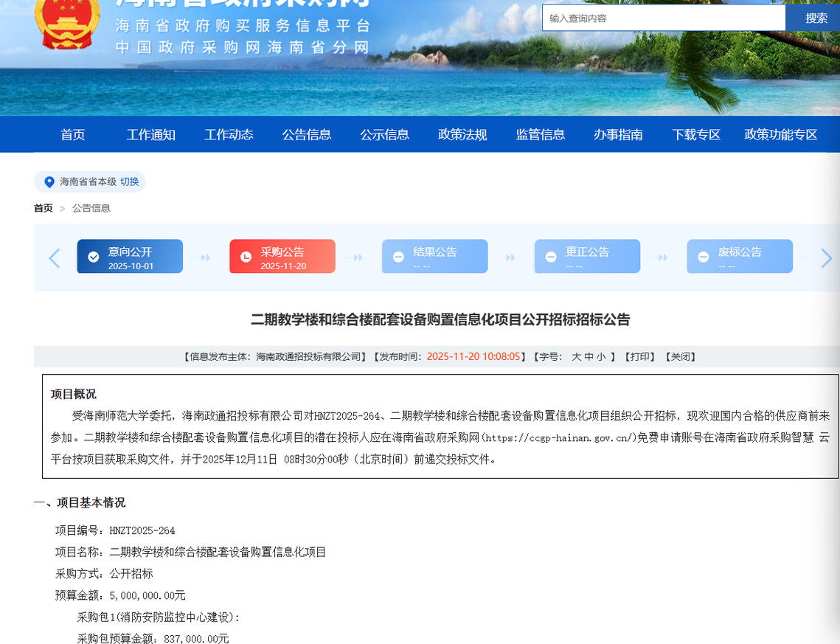Click the 首页 breadcrumb link
This screenshot has height=644, width=840.
[44, 208]
